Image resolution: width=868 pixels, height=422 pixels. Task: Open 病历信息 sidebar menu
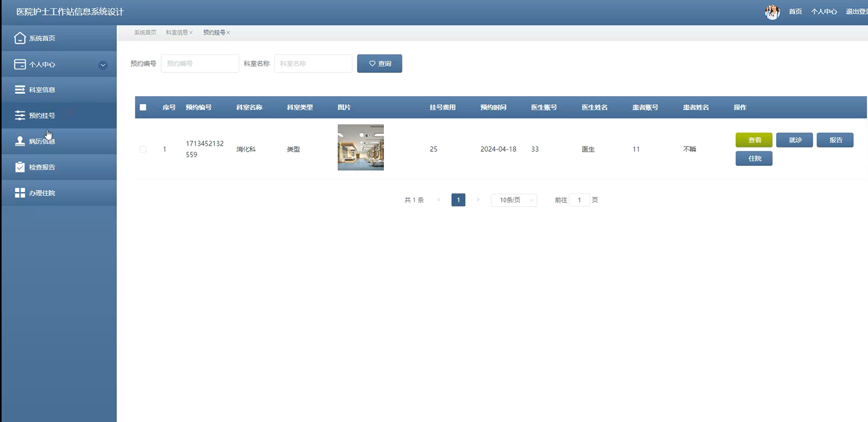59,141
